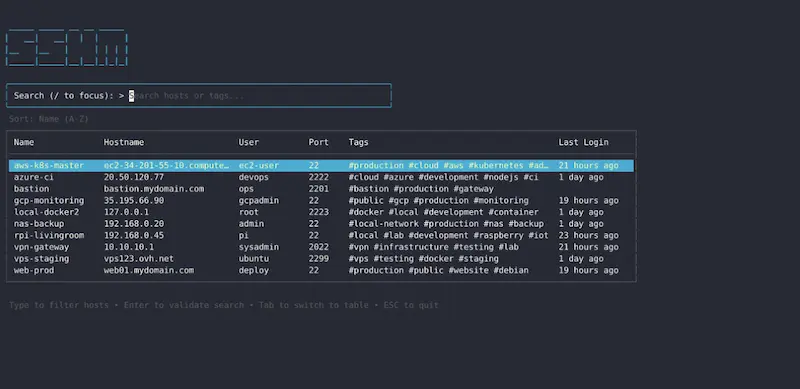The width and height of the screenshot is (800, 389).
Task: Select the vpn-gateway host
Action: coord(41,247)
